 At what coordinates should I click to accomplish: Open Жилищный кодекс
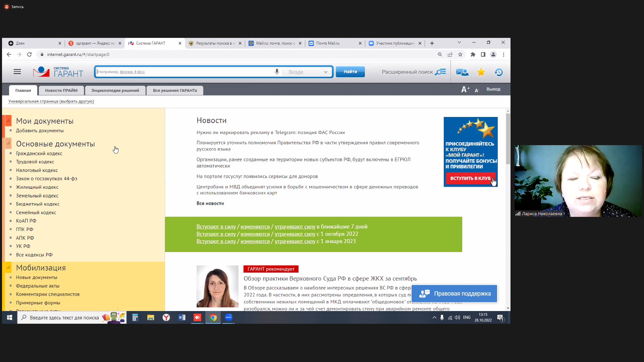coord(37,187)
